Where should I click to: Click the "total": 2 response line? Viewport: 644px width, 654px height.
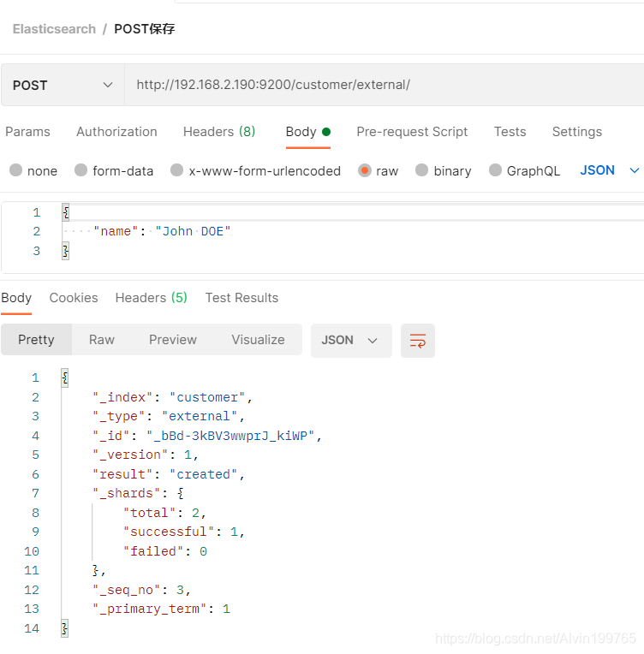[164, 513]
